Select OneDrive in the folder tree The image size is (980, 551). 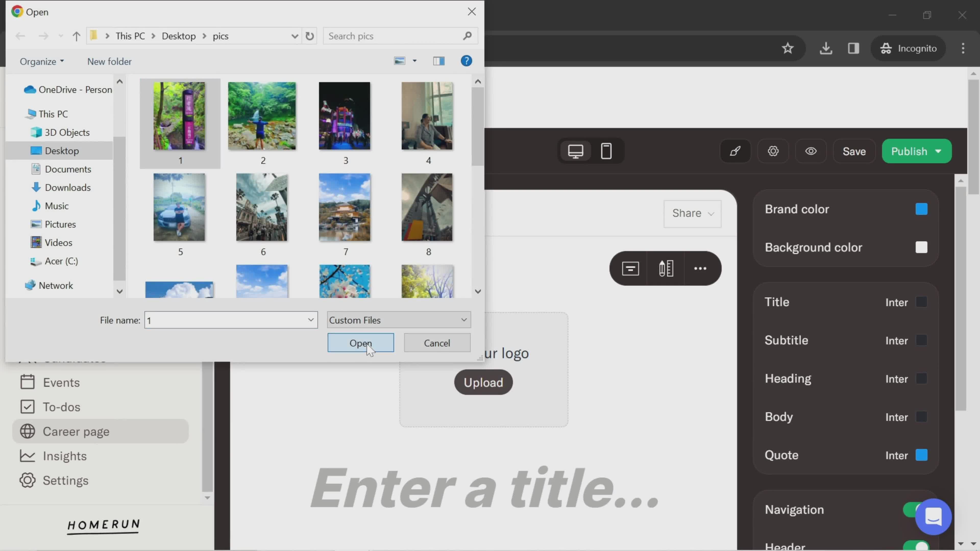tap(68, 90)
